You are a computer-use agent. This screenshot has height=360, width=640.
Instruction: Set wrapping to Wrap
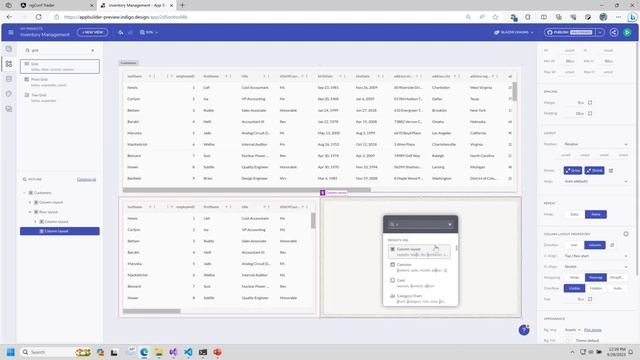point(574,278)
